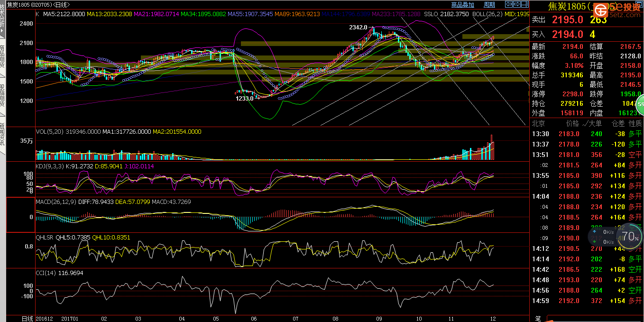
Task: Select the 新闻资讯 sidebar tab
Action: pos(2,135)
